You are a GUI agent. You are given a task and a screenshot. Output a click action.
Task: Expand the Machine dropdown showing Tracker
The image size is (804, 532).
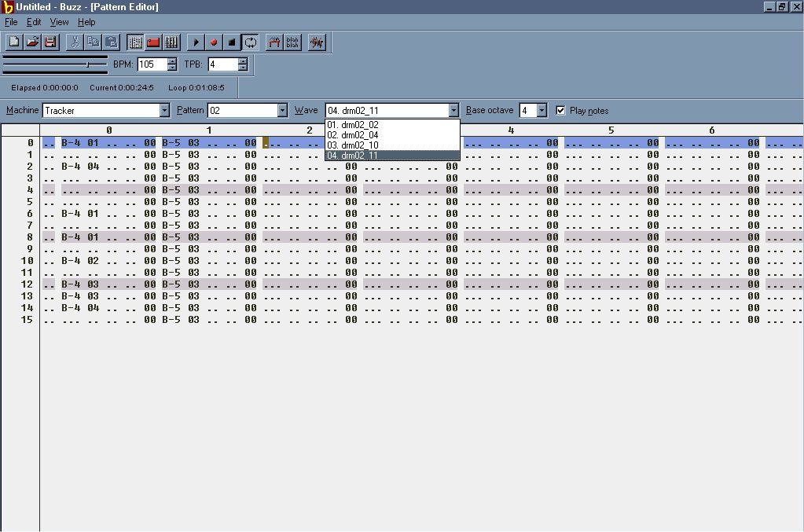coord(164,111)
